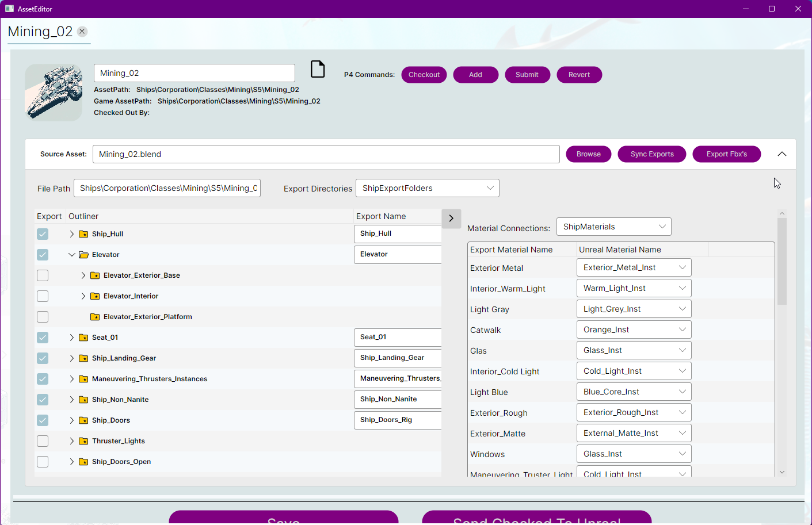Check the Ship_Doors_Open export checkbox
This screenshot has width=812, height=525.
43,462
